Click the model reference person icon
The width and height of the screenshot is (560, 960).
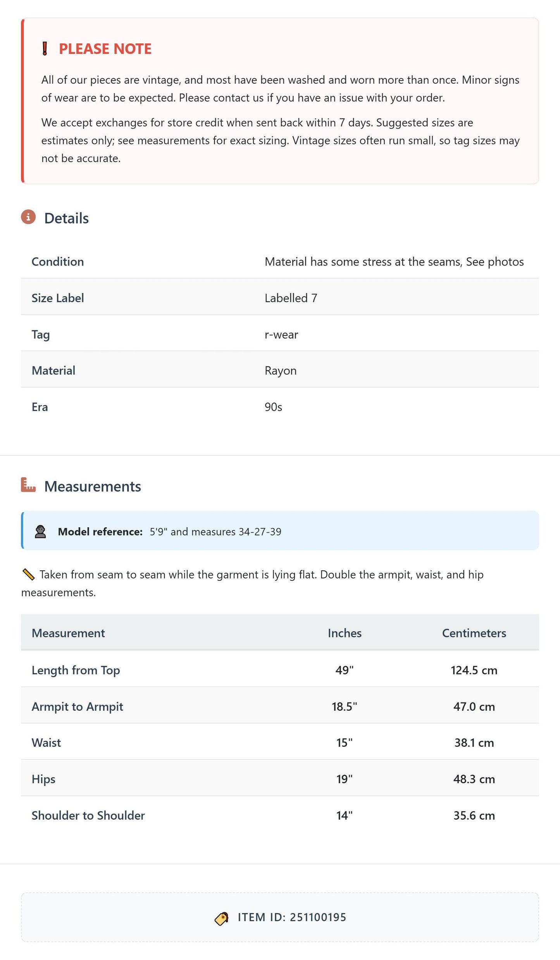40,532
